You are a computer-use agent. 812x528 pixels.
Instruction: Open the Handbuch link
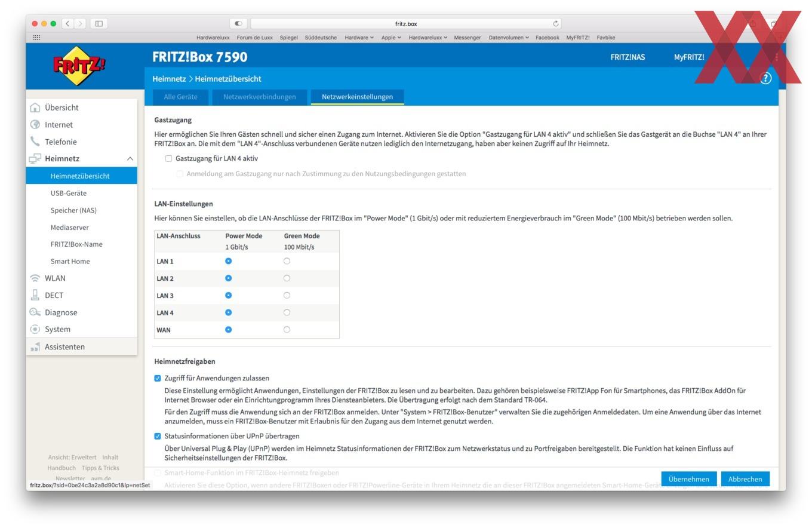[61, 468]
